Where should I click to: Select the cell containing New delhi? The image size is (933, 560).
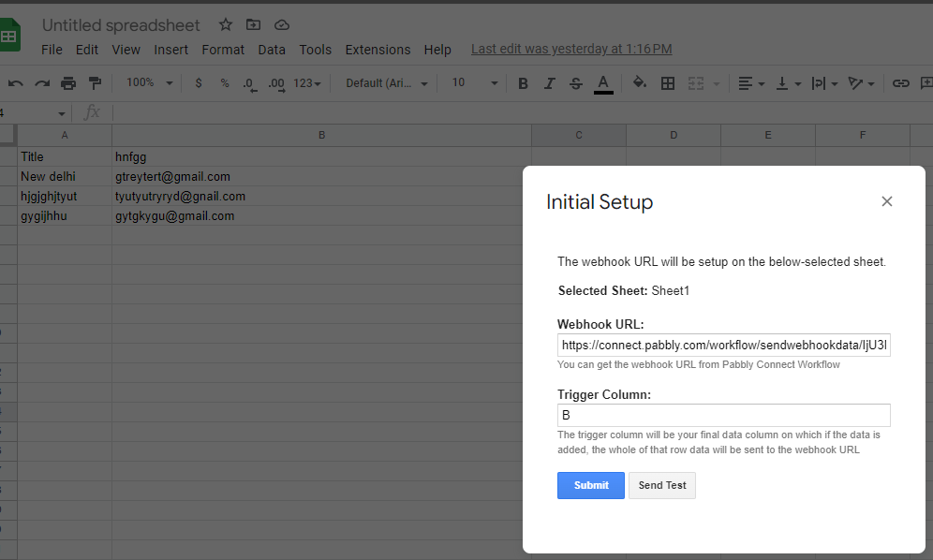[65, 177]
